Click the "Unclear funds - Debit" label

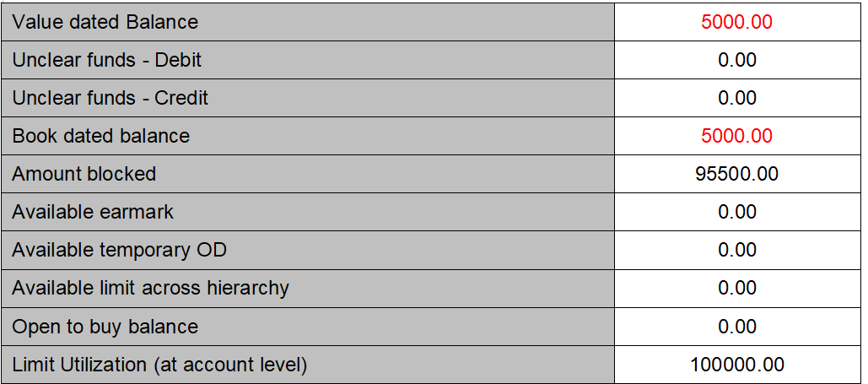click(x=107, y=60)
